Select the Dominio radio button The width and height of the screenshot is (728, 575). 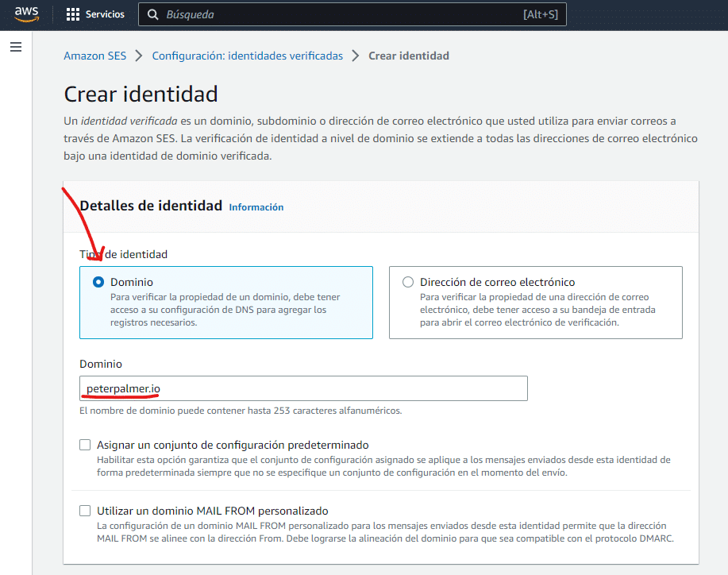click(98, 282)
